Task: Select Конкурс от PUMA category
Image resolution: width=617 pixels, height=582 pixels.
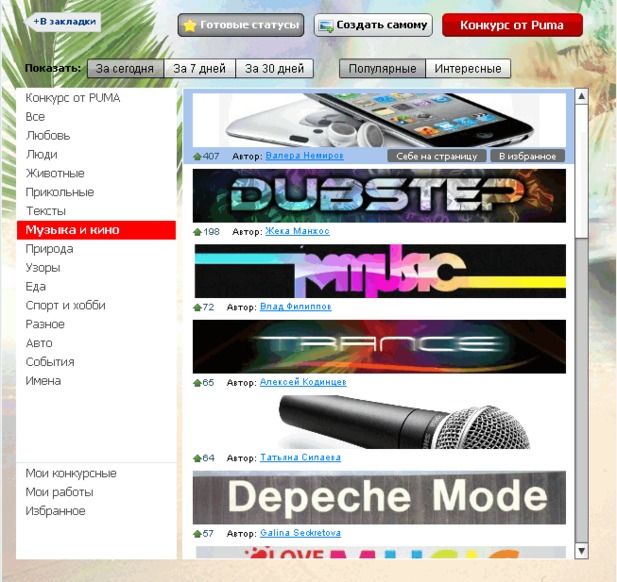Action: click(x=96, y=98)
